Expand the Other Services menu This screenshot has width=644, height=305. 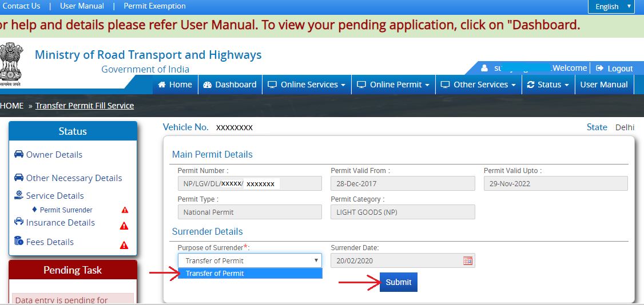(479, 85)
